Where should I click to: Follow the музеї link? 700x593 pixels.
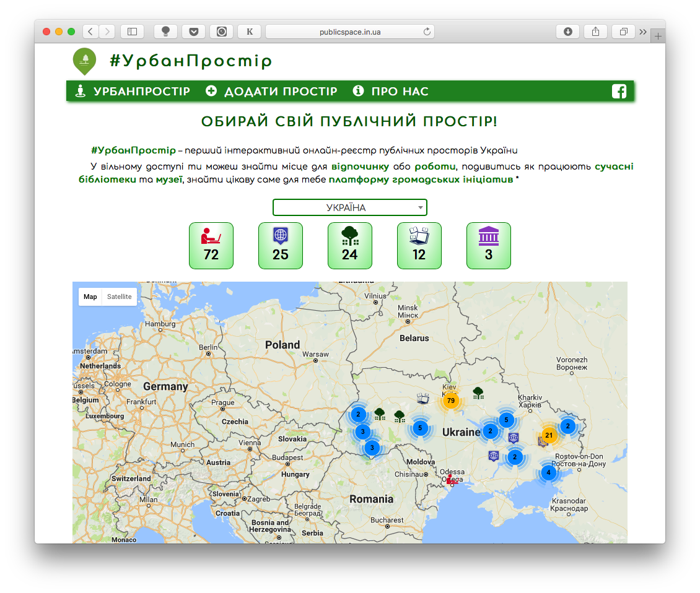(x=168, y=180)
